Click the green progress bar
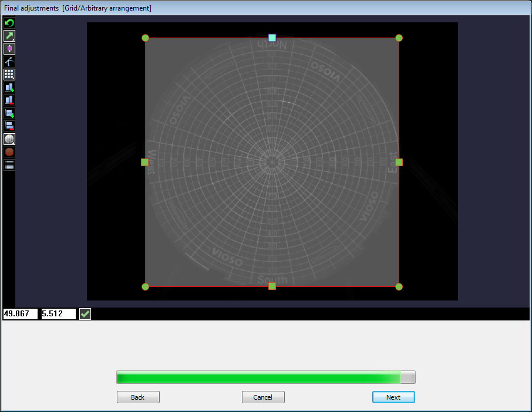The width and height of the screenshot is (532, 412). tap(265, 377)
